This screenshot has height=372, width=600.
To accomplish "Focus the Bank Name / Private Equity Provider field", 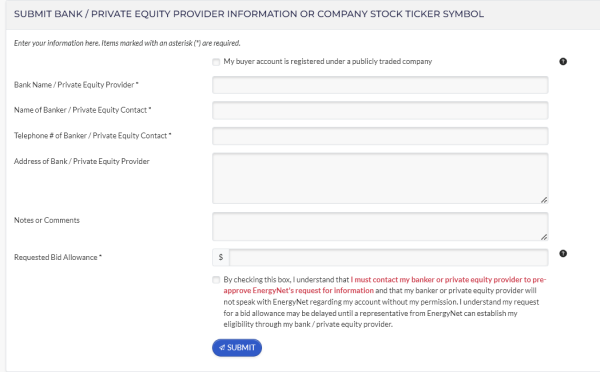I will click(380, 85).
